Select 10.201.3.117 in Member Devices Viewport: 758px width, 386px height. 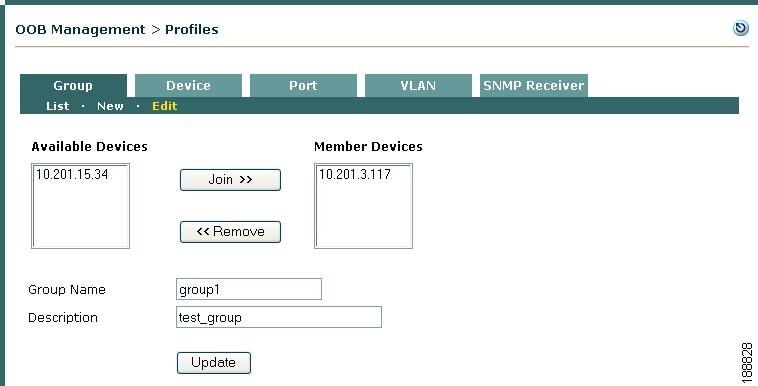coord(355,175)
